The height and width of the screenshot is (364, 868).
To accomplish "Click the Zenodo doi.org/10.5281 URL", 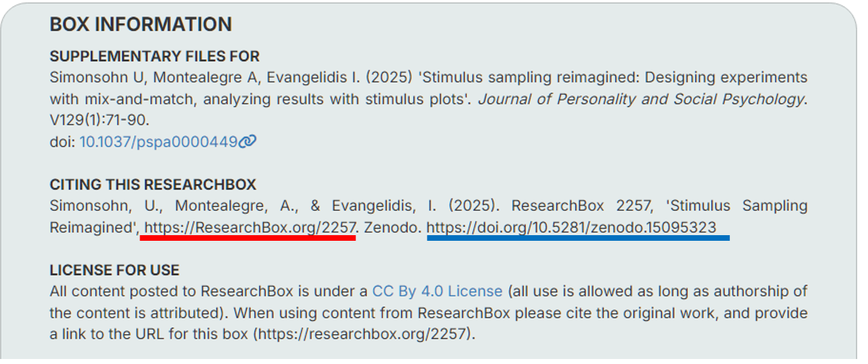I will click(x=571, y=228).
